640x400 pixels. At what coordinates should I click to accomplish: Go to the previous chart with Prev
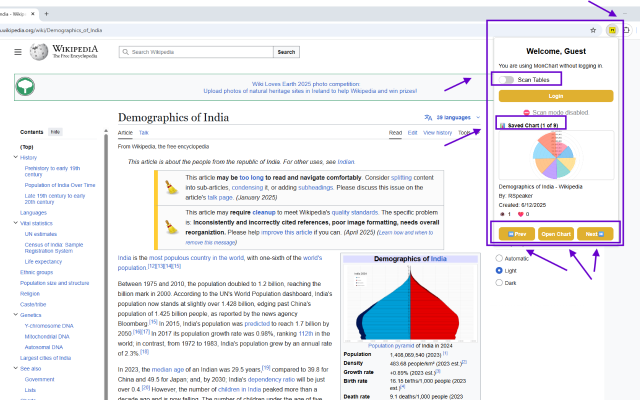517,234
